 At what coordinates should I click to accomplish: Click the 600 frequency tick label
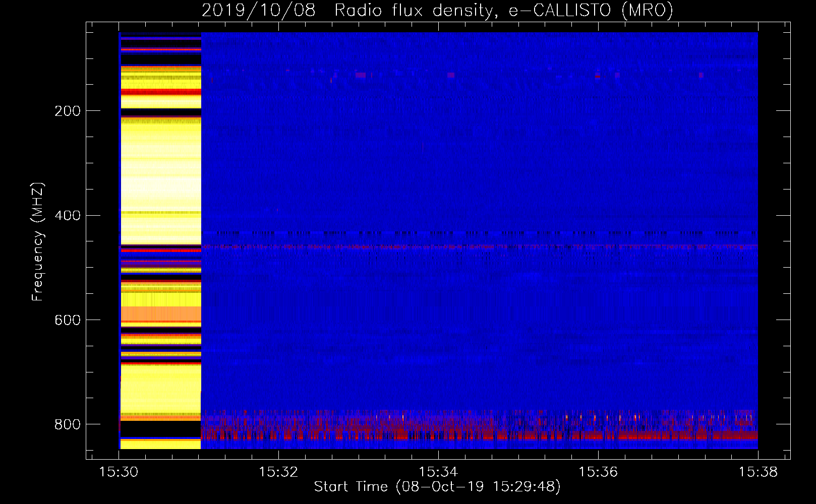pos(68,321)
